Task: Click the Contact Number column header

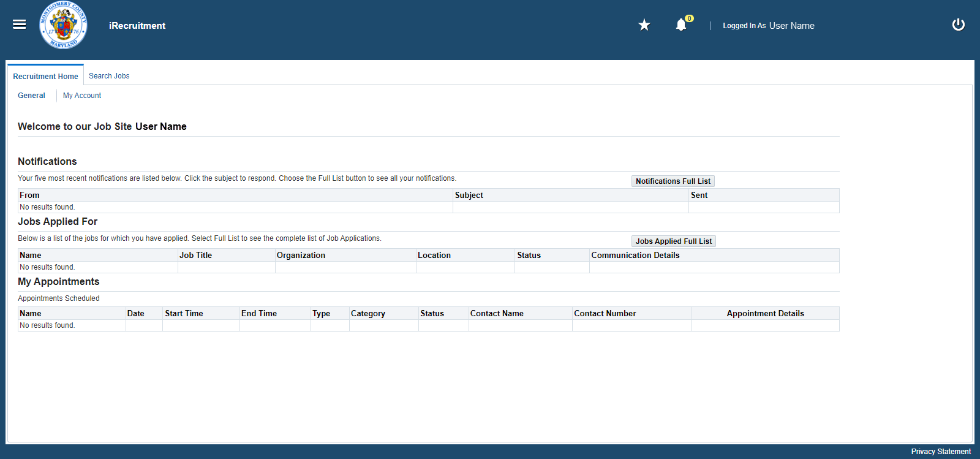Action: pyautogui.click(x=605, y=314)
